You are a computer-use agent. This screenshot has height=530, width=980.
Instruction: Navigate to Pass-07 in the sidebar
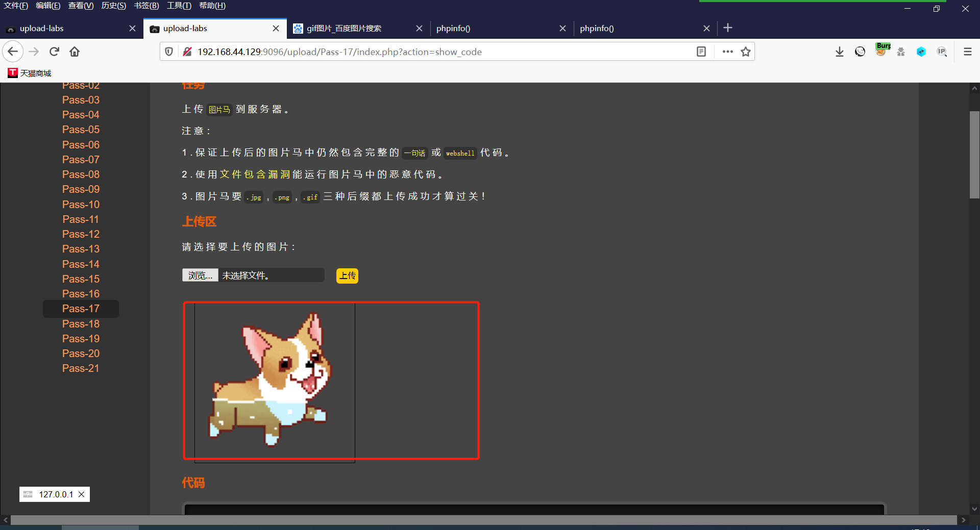(81, 160)
